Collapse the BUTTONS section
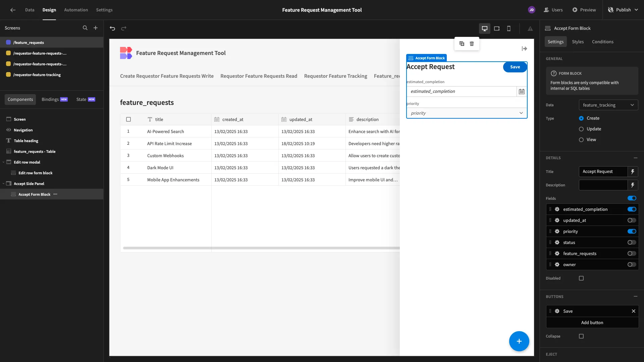644x362 pixels. [x=636, y=297]
